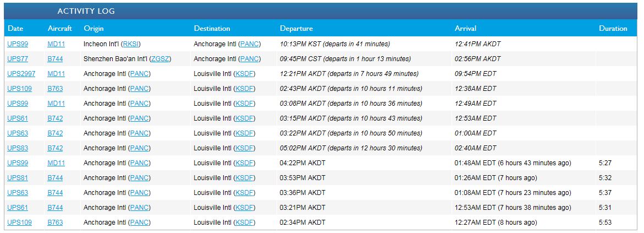Click the Departure column header
644x233 pixels.
pyautogui.click(x=296, y=29)
